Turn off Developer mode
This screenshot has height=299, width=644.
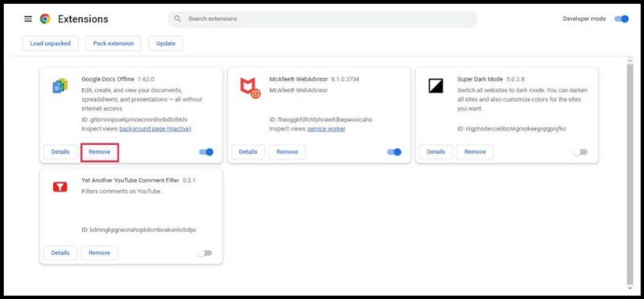click(621, 19)
